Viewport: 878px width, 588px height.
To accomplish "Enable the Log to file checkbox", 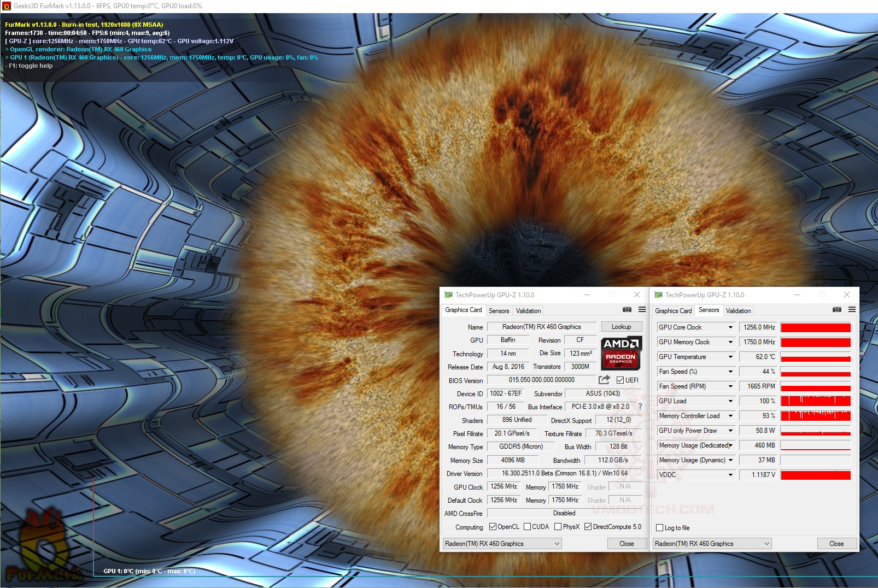I will pyautogui.click(x=659, y=528).
